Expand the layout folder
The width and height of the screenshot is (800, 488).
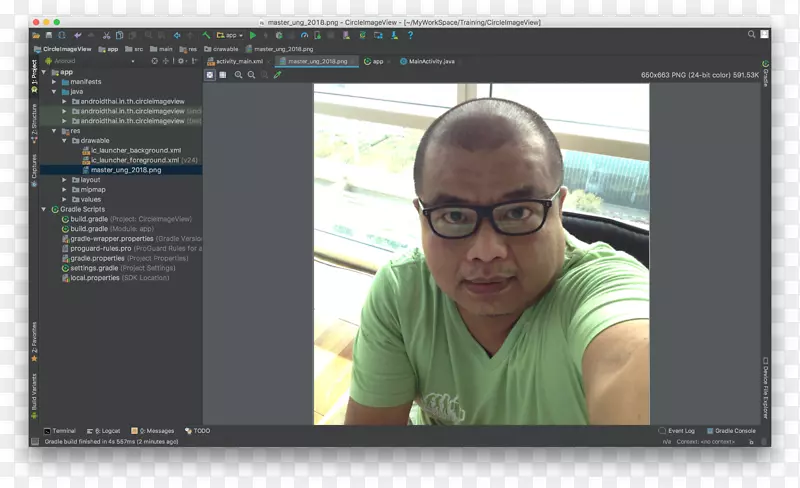(x=64, y=180)
